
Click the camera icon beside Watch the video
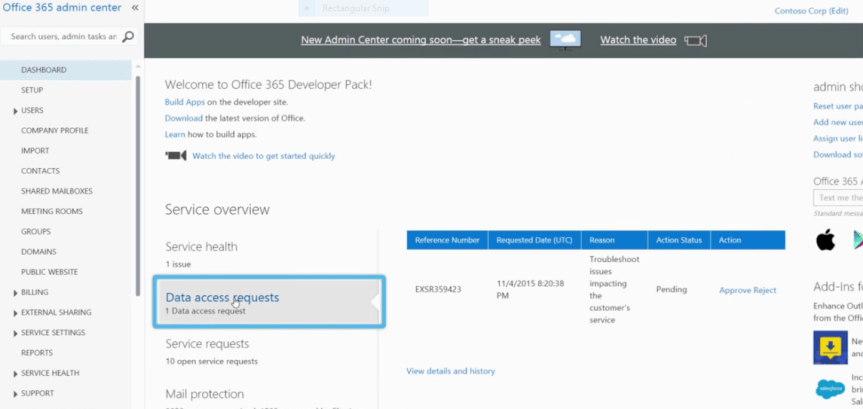696,41
